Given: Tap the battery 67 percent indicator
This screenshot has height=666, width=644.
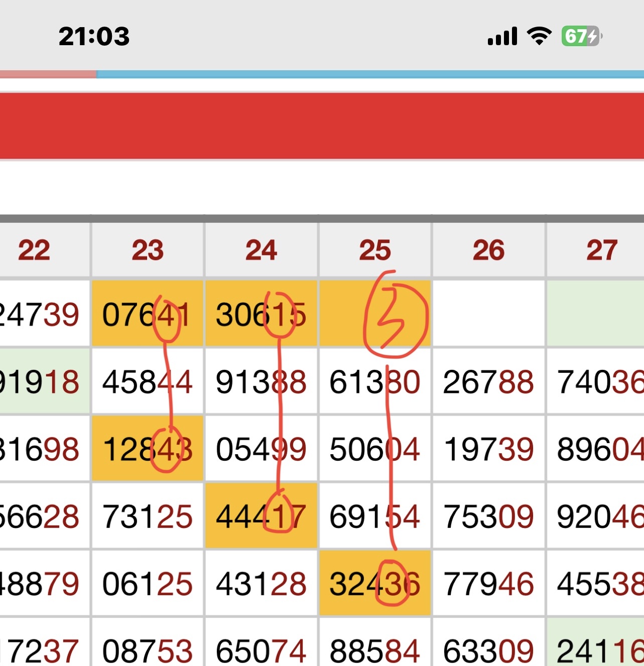Looking at the screenshot, I should [581, 36].
